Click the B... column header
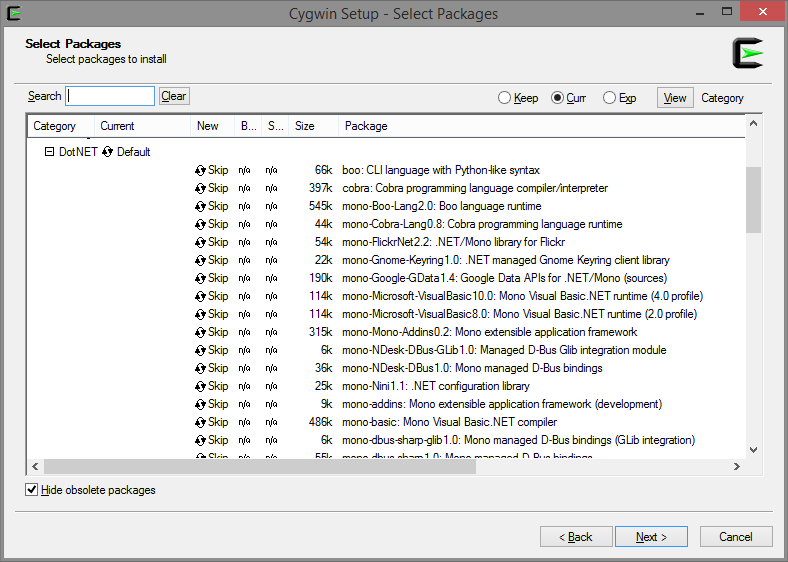The image size is (788, 562). coord(248,126)
